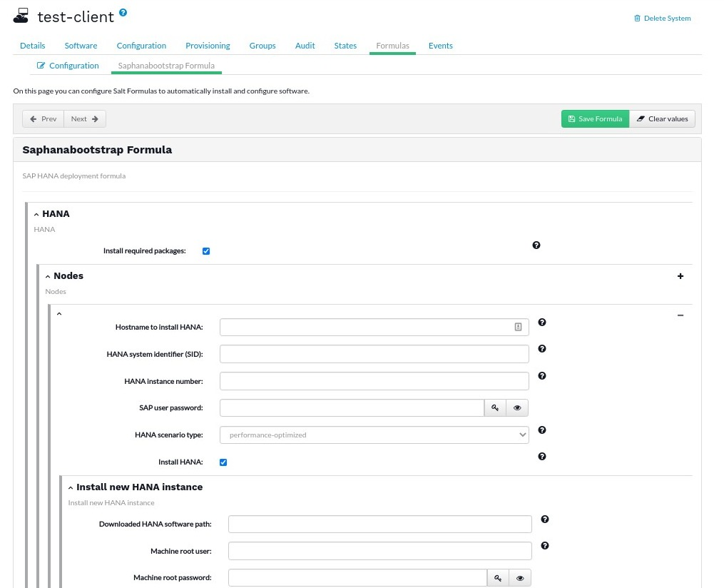Collapse the HANA section
724x588 pixels.
(36, 214)
